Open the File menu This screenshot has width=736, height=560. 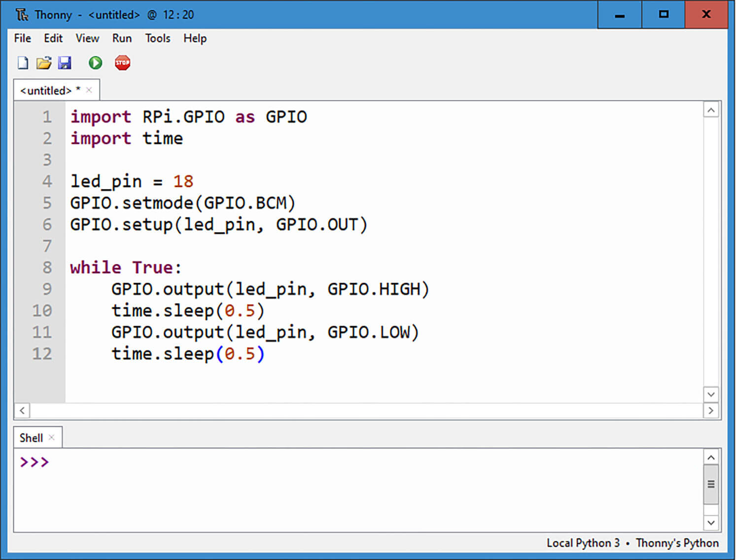click(22, 38)
